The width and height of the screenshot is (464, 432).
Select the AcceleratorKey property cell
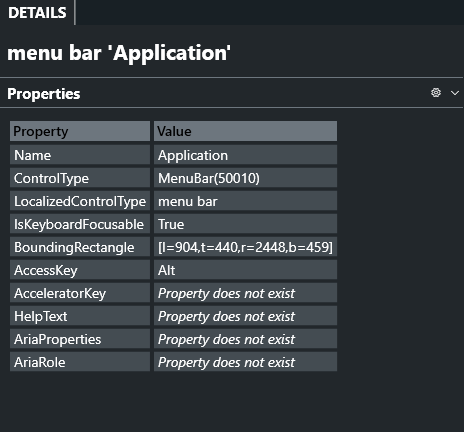click(80, 293)
